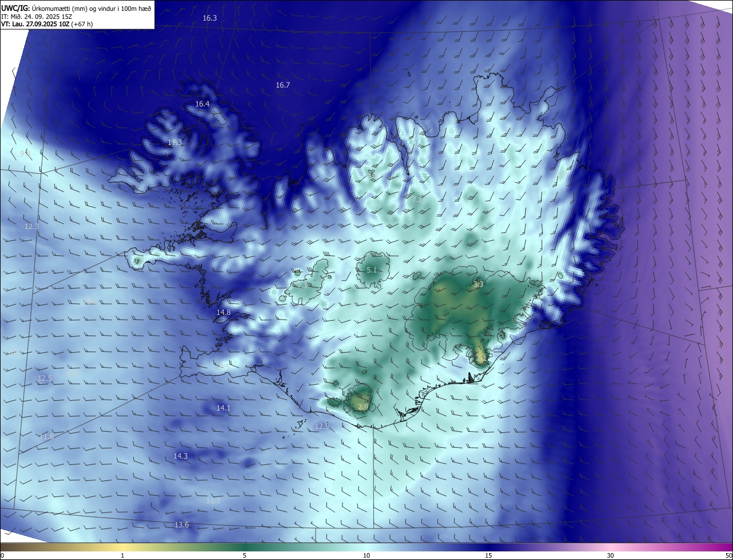Click the 12.5 value located above the 11.8 label

[45, 378]
